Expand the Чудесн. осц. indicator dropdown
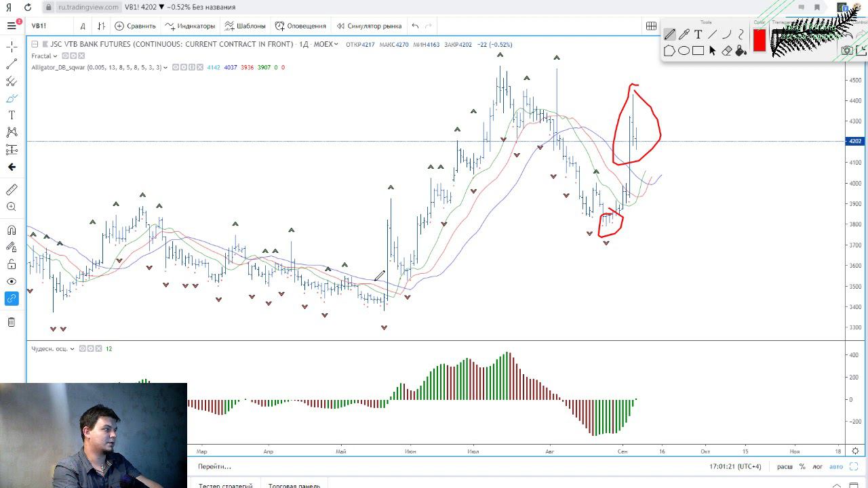The image size is (868, 488). [73, 348]
